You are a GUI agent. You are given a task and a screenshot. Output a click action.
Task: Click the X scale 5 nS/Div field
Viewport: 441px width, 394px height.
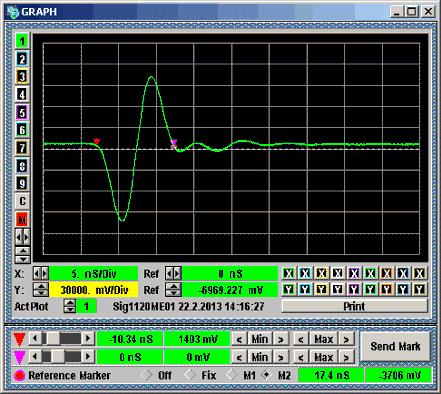point(93,274)
